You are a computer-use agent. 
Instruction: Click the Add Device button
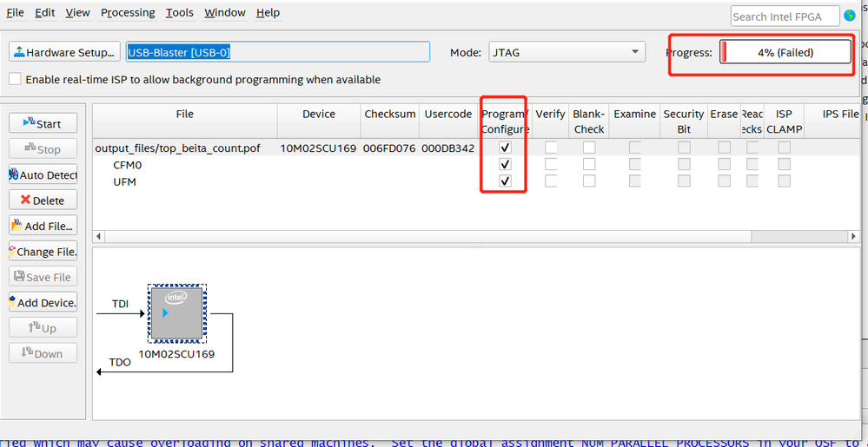click(x=43, y=302)
